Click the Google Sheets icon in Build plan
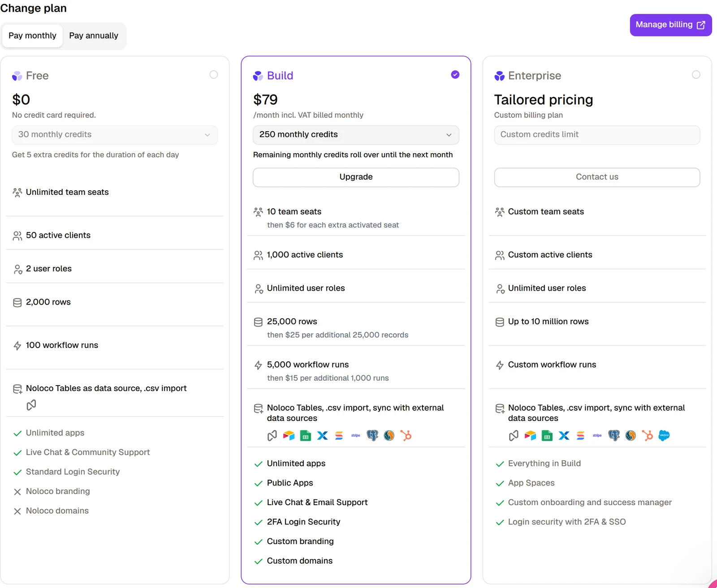The width and height of the screenshot is (717, 588). coord(306,435)
